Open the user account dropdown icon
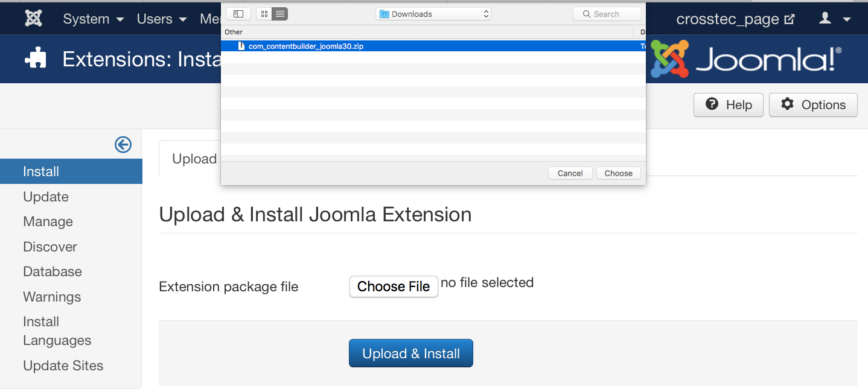 pyautogui.click(x=834, y=19)
